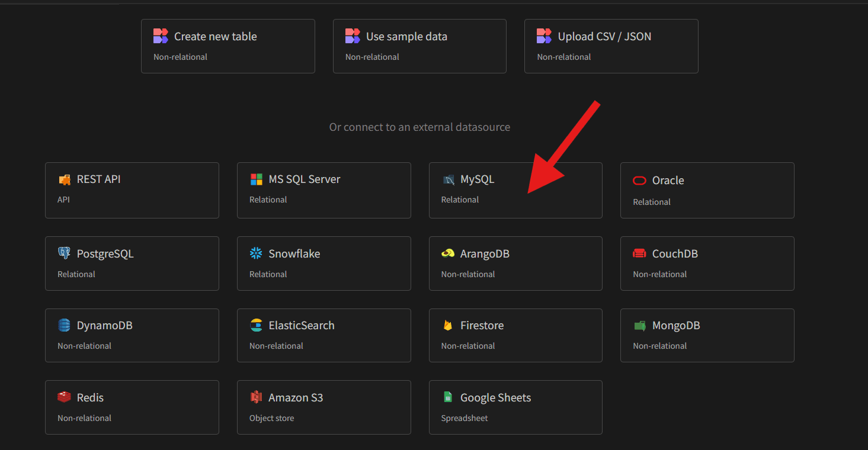Click the PostgreSQL datasource name
Screen dimensions: 868x450
tap(105, 254)
